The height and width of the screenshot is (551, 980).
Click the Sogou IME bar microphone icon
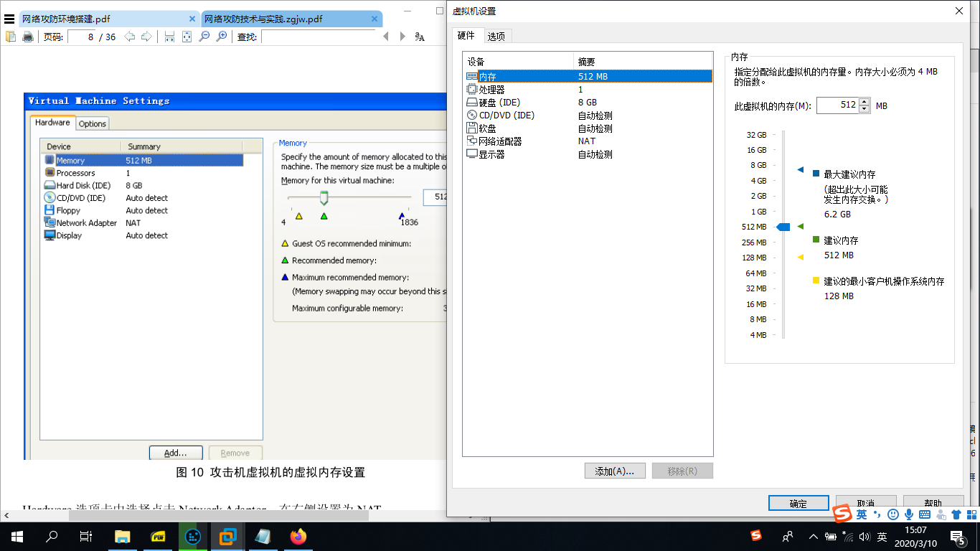(909, 514)
